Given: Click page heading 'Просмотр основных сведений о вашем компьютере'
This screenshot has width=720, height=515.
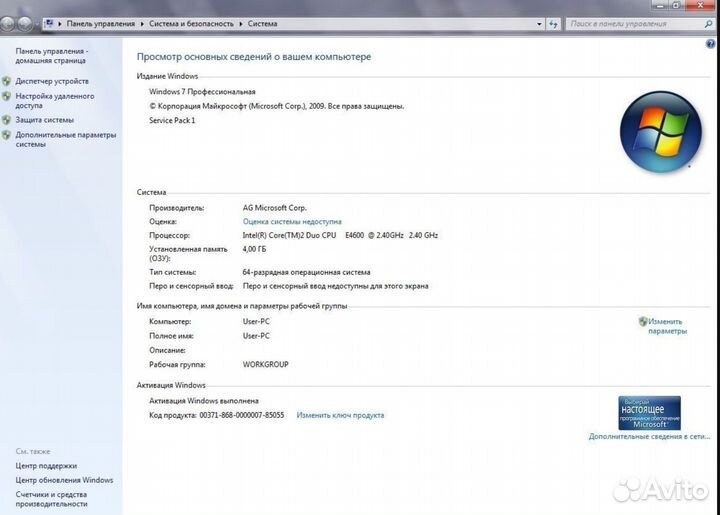Looking at the screenshot, I should [254, 56].
